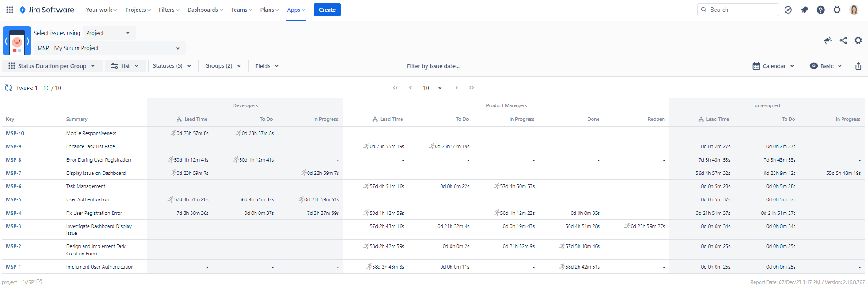
Task: Open the help question mark icon
Action: (820, 10)
